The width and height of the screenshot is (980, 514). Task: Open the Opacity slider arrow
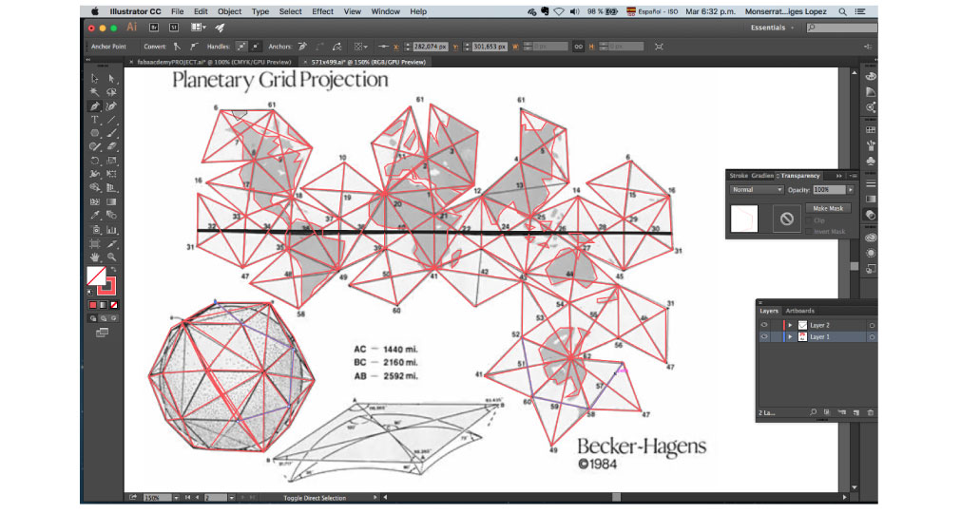pos(850,189)
